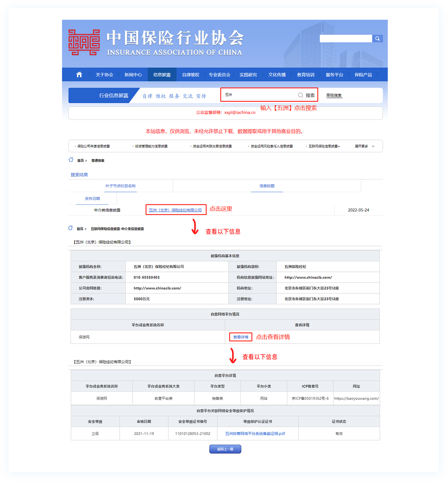
Task: Click the 返回上一级 button
Action: [x=225, y=449]
